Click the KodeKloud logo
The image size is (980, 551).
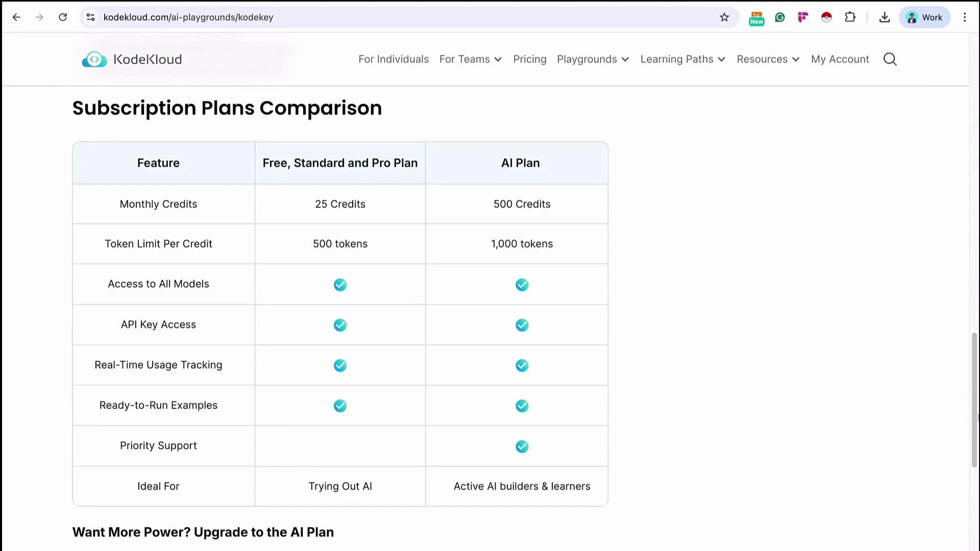point(132,59)
